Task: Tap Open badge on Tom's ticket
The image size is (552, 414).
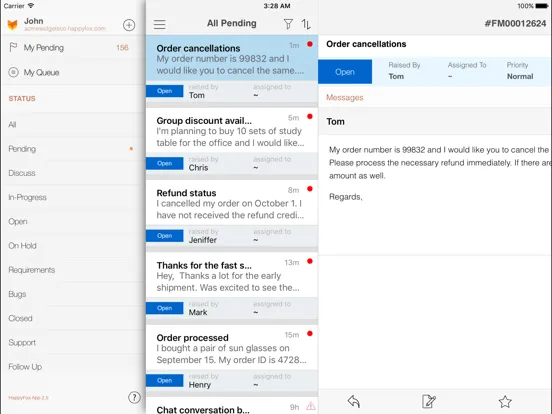Action: tap(165, 91)
